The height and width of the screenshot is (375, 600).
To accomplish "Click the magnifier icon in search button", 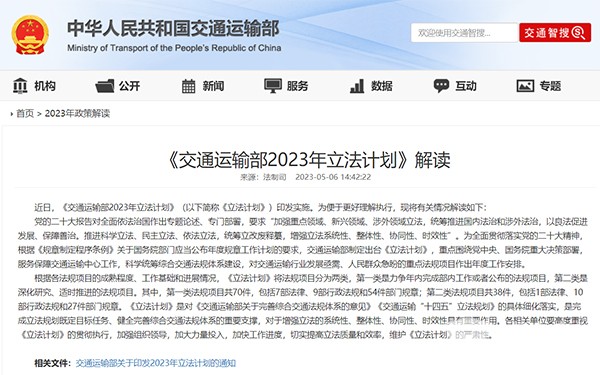I will 578,33.
